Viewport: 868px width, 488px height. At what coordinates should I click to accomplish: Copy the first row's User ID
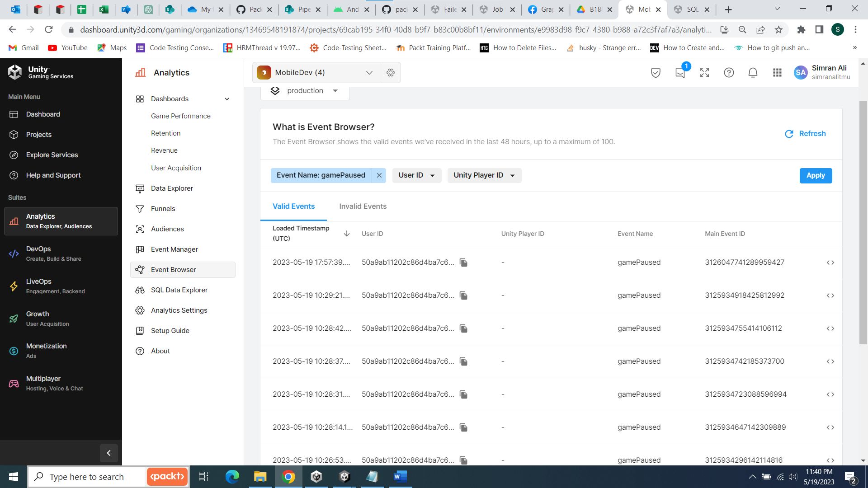[463, 262]
